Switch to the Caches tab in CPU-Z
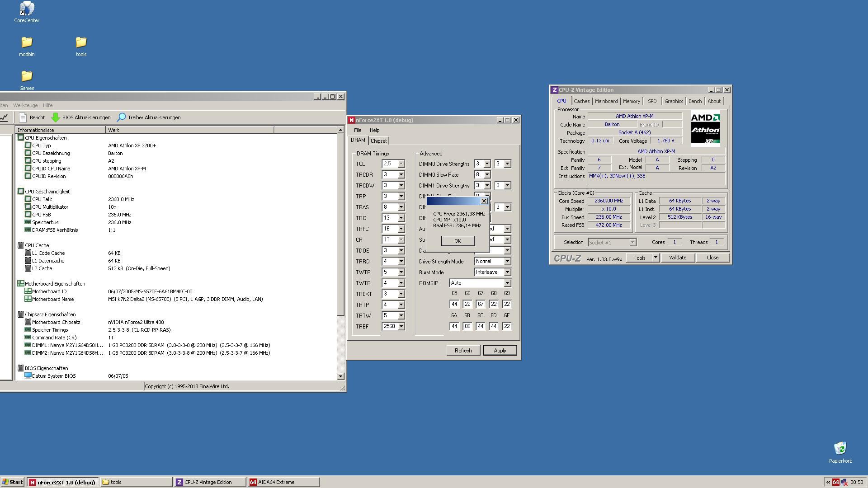 coord(581,101)
